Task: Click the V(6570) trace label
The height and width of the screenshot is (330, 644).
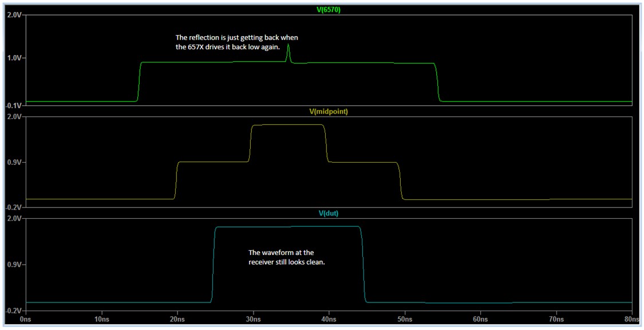Action: click(x=328, y=10)
